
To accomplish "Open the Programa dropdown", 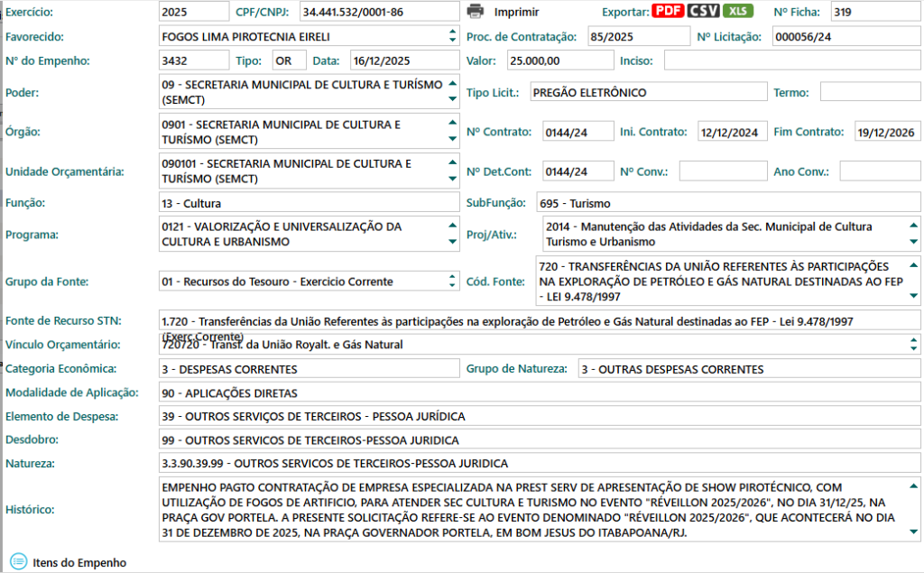I will 451,234.
